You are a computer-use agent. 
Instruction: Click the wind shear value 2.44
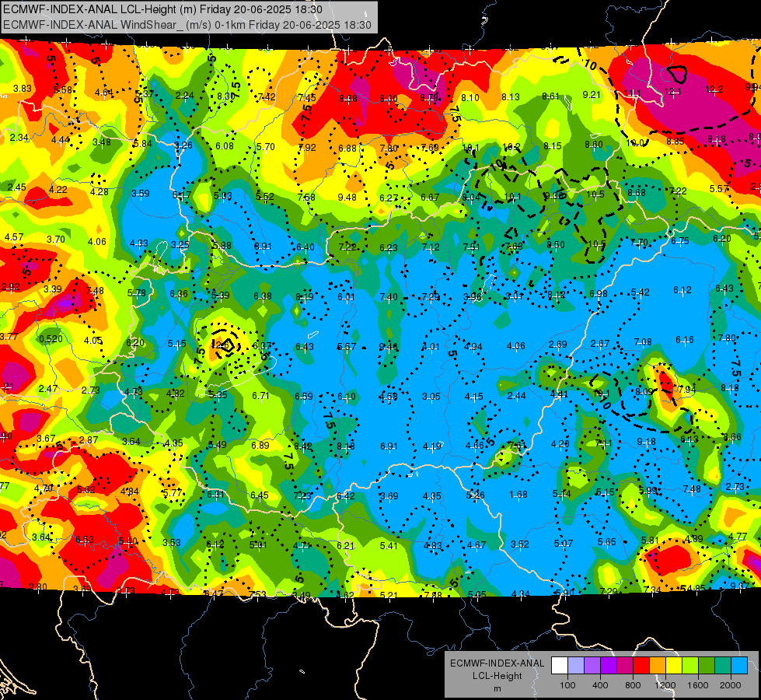pos(516,395)
